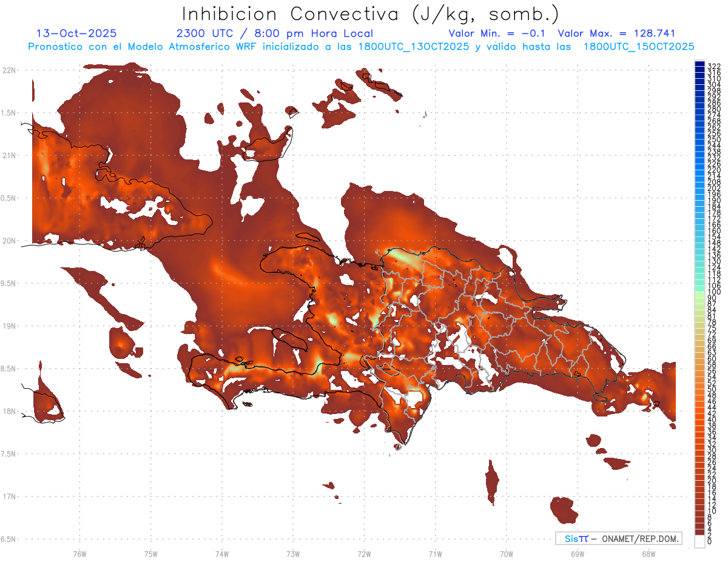Click the 76W longitude axis label
This screenshot has width=728, height=562.
(79, 553)
